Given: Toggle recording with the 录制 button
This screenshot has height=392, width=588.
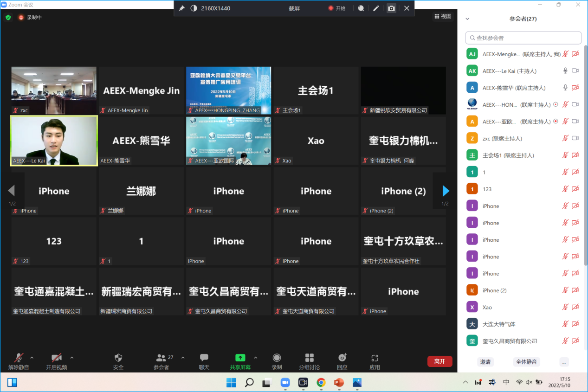Looking at the screenshot, I should 277,358.
